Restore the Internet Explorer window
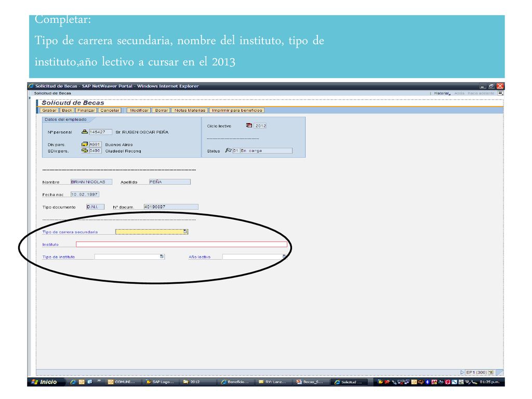 [x=491, y=86]
